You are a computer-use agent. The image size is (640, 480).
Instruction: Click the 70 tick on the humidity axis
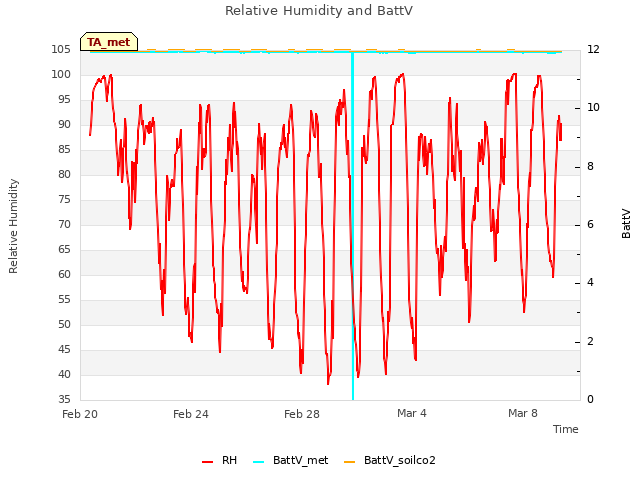[64, 224]
